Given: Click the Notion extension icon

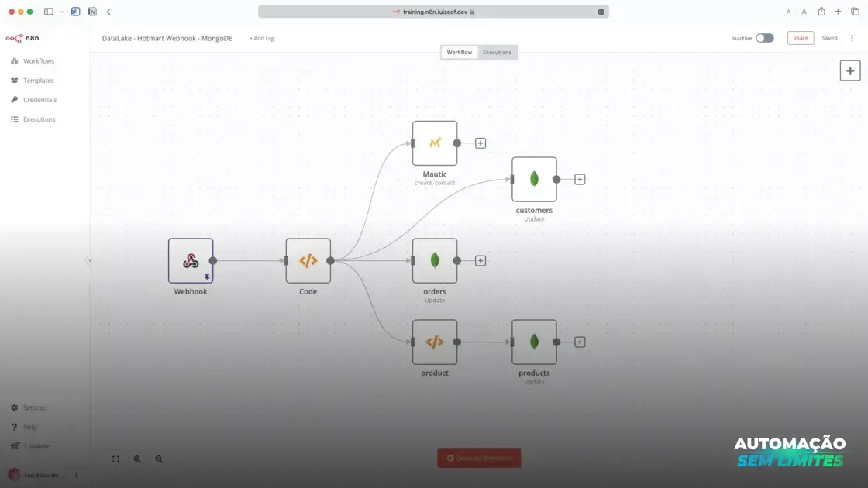Looking at the screenshot, I should click(92, 12).
